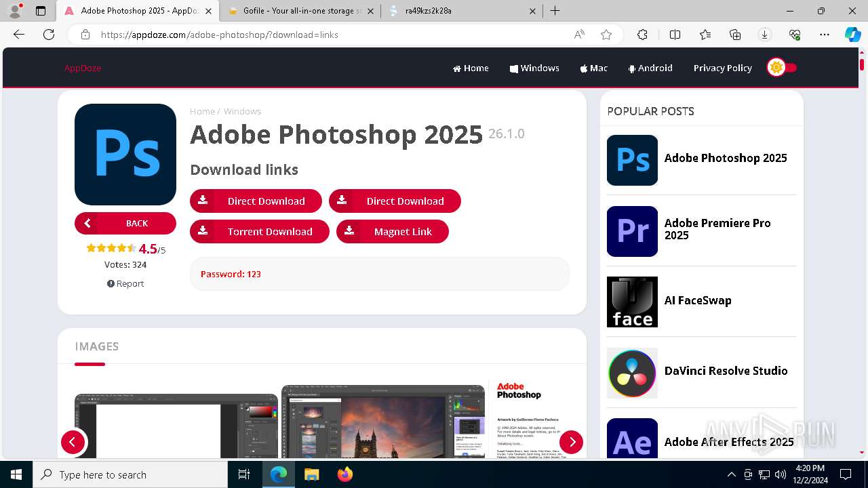Add this page to favorites star
The height and width of the screenshot is (488, 868).
(606, 35)
